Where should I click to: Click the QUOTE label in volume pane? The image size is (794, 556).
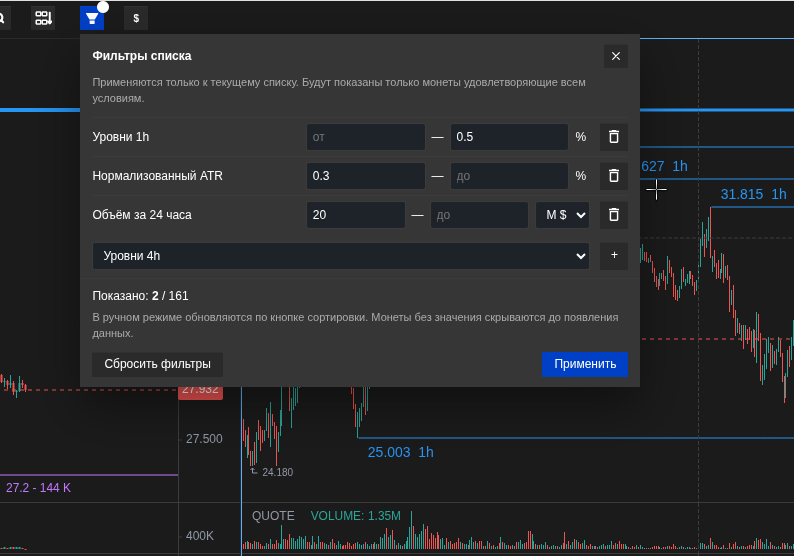[273, 516]
